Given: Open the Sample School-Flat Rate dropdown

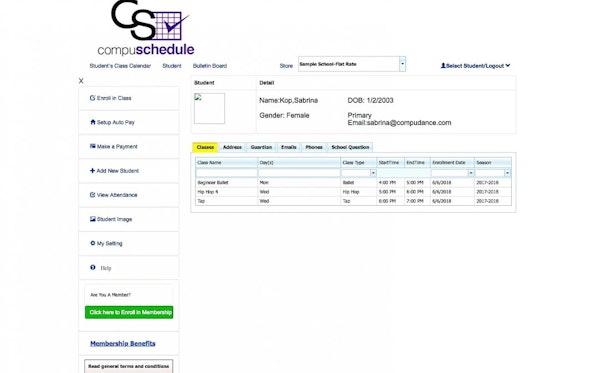Looking at the screenshot, I should click(x=402, y=64).
